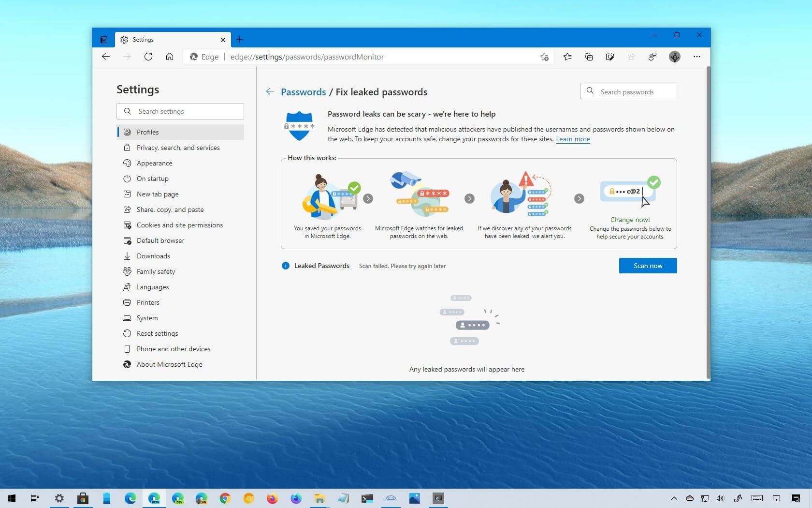Open a new tab with plus button

click(x=240, y=40)
